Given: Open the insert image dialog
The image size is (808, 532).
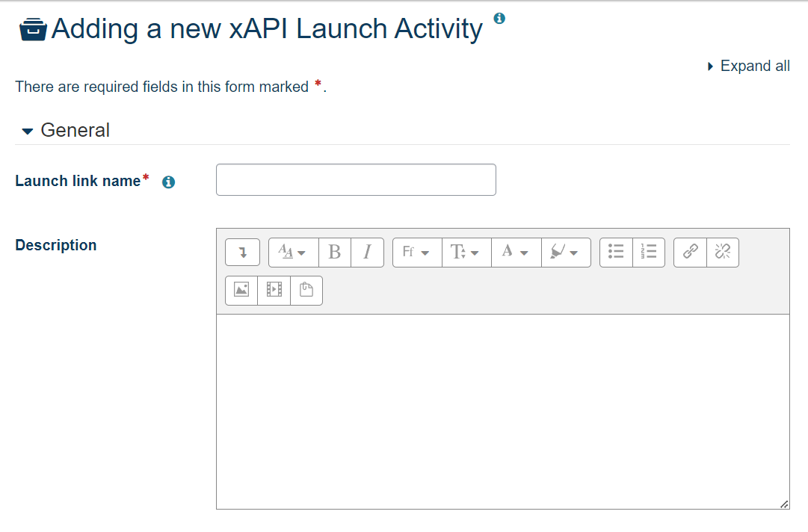Looking at the screenshot, I should [x=241, y=290].
